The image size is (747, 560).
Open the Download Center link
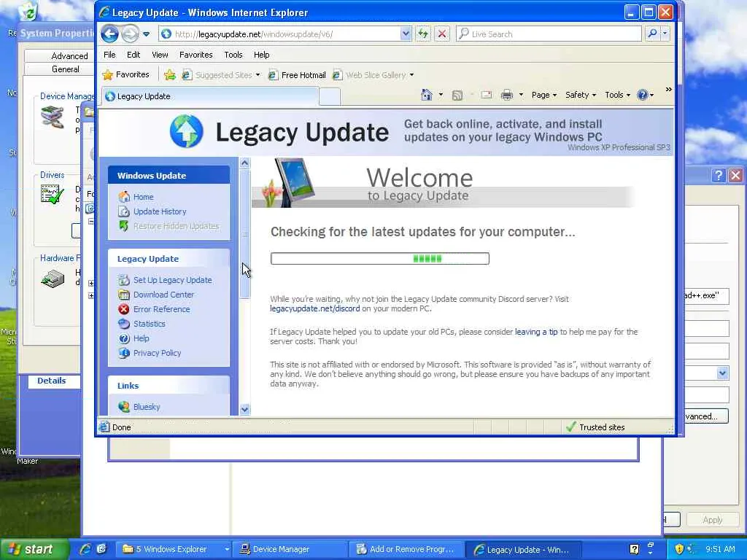coord(163,295)
